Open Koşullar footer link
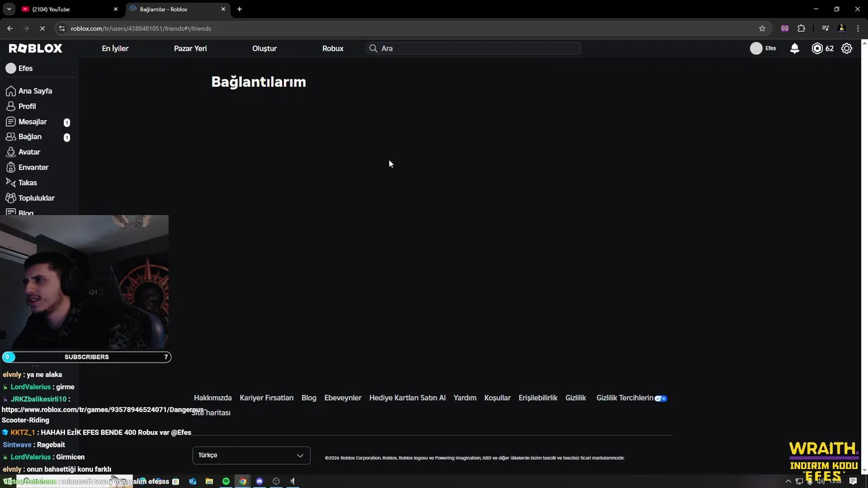 [498, 398]
